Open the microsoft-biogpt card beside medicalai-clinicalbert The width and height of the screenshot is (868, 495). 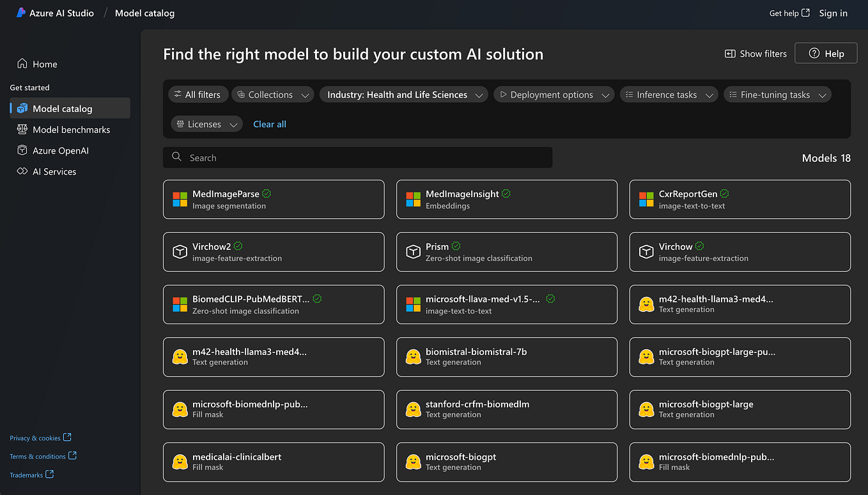point(507,462)
